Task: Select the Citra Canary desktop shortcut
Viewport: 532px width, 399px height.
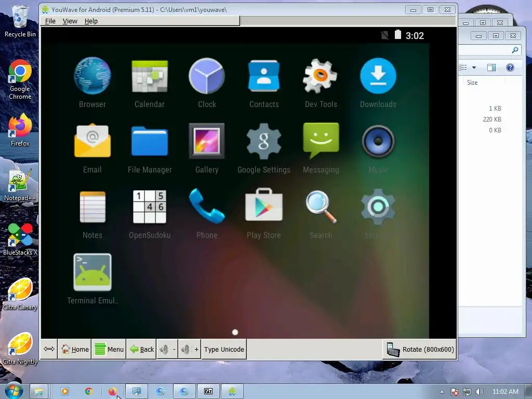Action: [20, 294]
